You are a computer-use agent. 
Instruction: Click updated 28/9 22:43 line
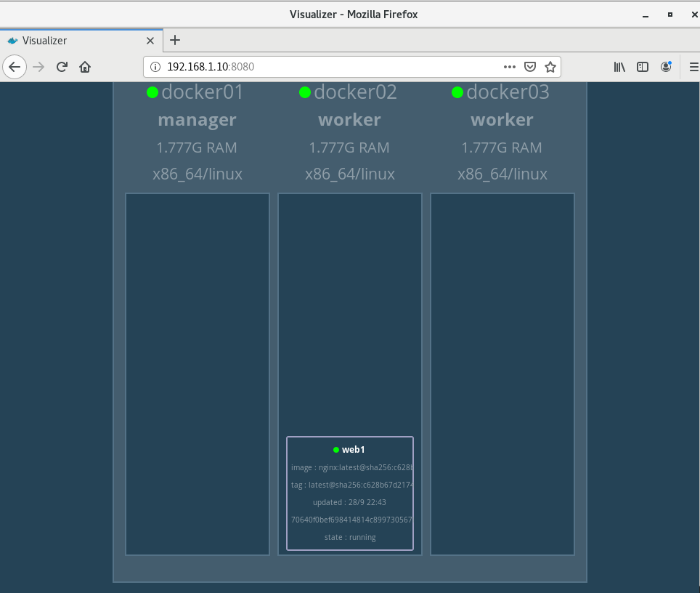coord(349,502)
